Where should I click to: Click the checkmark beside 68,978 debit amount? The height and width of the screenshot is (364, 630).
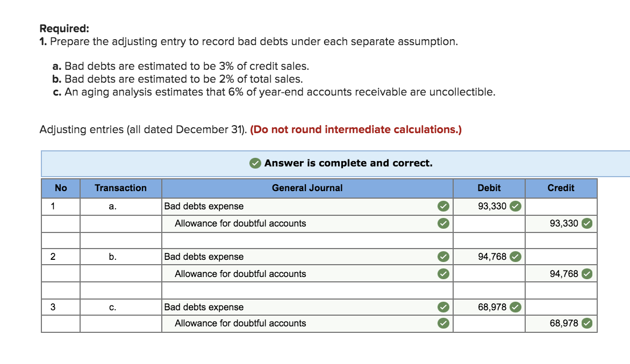point(516,307)
